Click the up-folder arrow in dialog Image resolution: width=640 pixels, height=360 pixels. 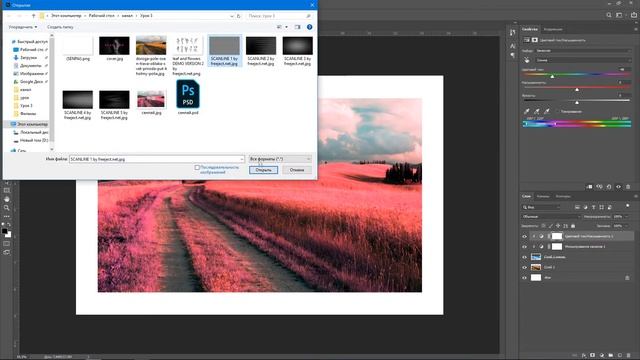click(x=33, y=16)
